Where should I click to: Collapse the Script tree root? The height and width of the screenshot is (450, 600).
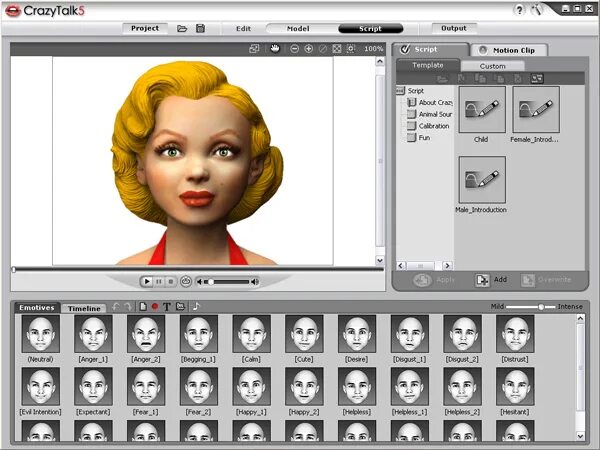400,91
